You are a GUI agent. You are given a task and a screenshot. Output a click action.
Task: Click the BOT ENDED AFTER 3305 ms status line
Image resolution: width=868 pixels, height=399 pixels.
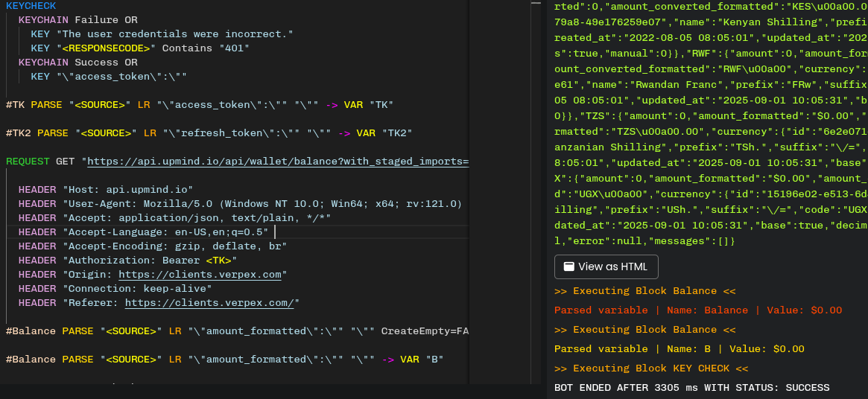tap(691, 388)
